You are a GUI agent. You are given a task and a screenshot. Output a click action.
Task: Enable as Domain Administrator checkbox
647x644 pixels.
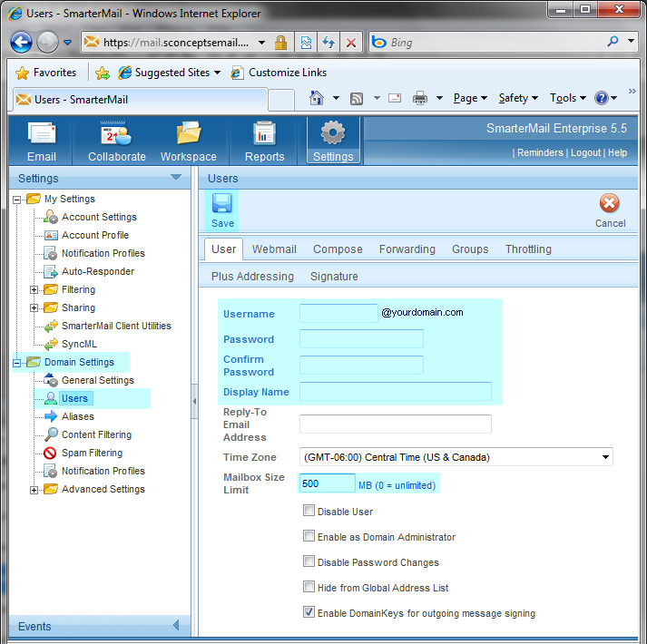pyautogui.click(x=309, y=536)
